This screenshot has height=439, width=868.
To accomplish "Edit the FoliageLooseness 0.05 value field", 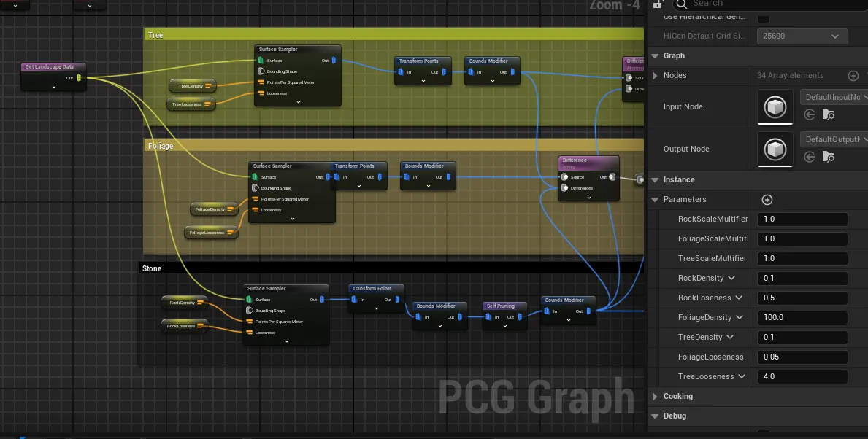I will click(x=802, y=357).
